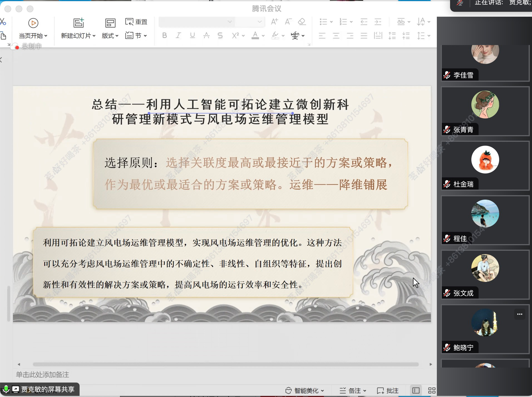Toggle strikethrough formatting

(x=220, y=36)
